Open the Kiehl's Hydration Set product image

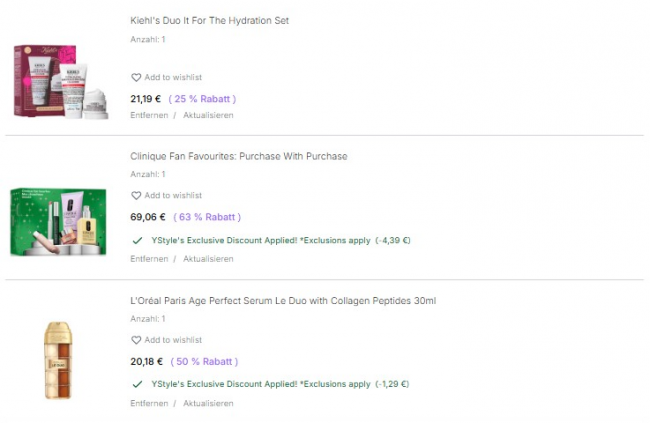tap(61, 82)
